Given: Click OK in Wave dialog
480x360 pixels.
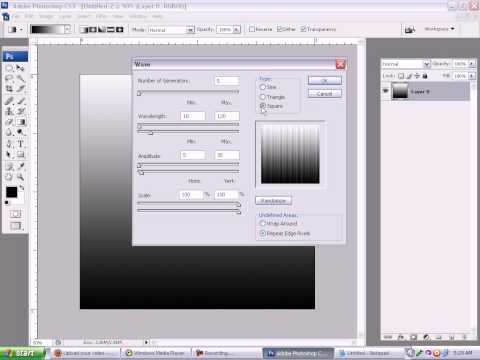Looking at the screenshot, I should [x=325, y=80].
